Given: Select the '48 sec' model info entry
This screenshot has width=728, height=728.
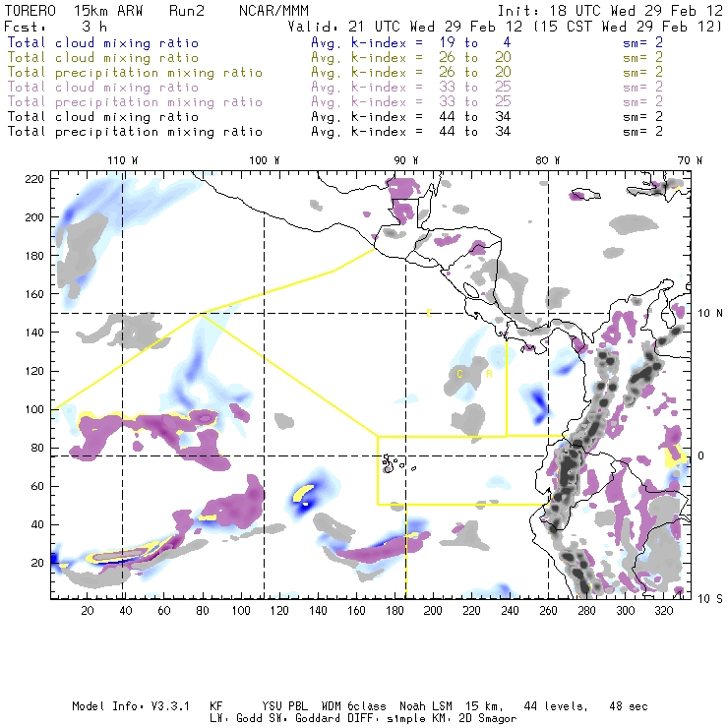Looking at the screenshot, I should pos(629,706).
